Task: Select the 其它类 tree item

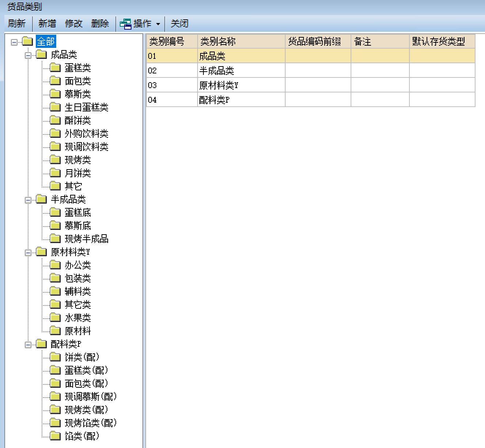Action: (x=78, y=305)
